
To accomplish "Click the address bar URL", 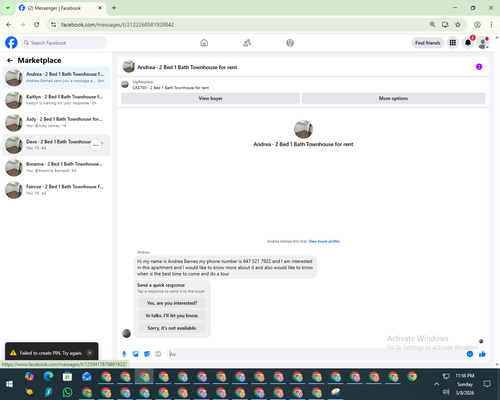I will coord(117,25).
